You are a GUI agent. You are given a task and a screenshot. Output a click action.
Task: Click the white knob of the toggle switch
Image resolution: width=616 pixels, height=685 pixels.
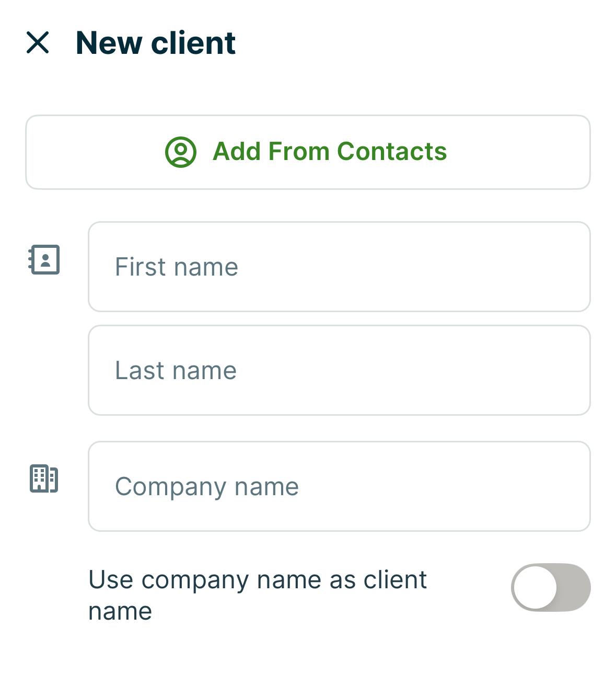click(x=536, y=587)
